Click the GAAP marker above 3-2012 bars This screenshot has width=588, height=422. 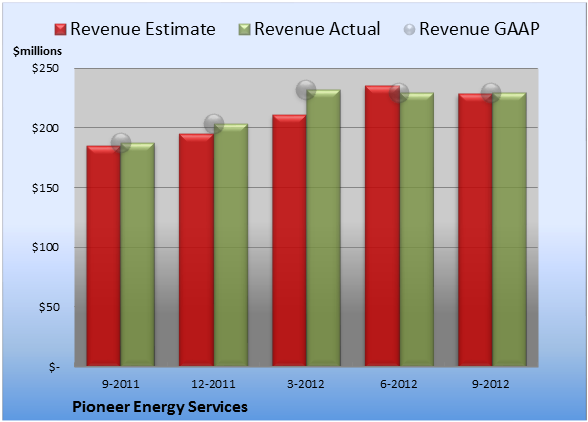pyautogui.click(x=306, y=90)
